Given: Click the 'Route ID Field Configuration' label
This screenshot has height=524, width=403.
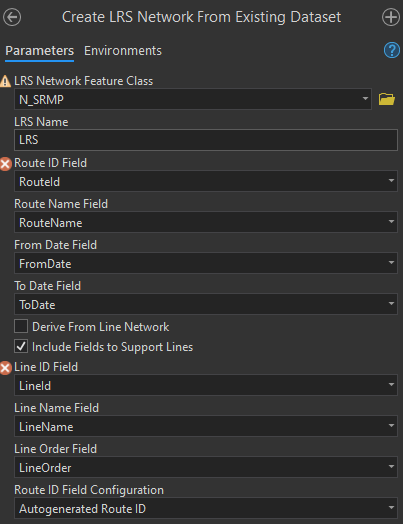Looking at the screenshot, I should tap(89, 490).
